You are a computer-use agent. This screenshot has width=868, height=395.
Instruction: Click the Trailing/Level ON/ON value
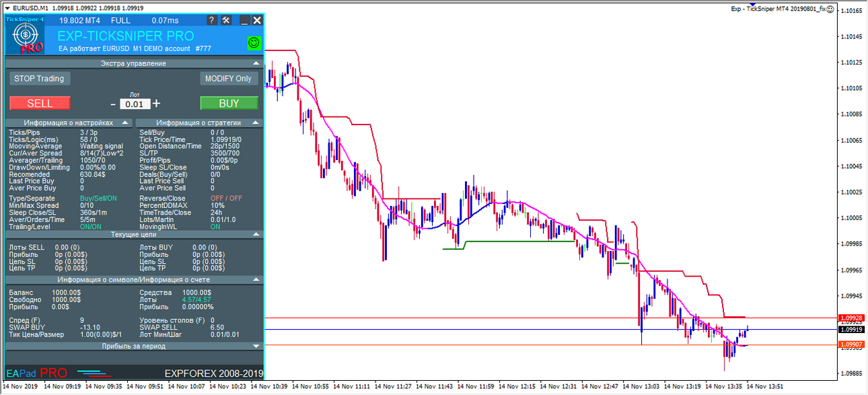(x=90, y=227)
